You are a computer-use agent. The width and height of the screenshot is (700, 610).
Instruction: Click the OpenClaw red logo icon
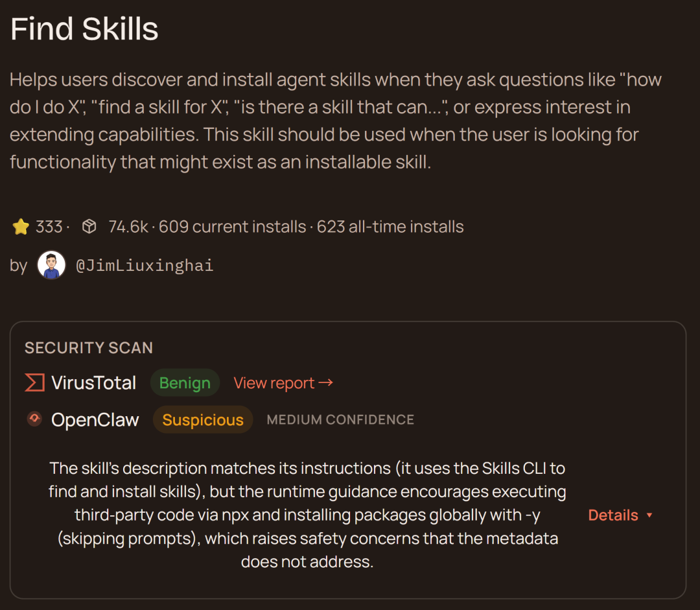(x=34, y=419)
